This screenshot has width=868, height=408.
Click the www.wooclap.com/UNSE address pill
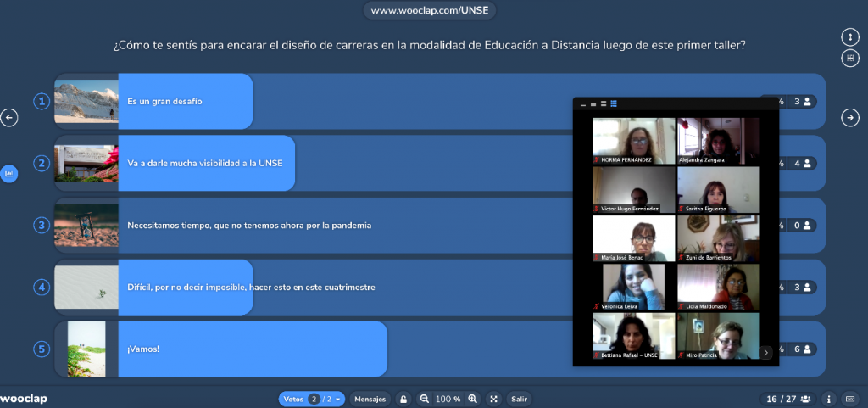click(x=430, y=10)
